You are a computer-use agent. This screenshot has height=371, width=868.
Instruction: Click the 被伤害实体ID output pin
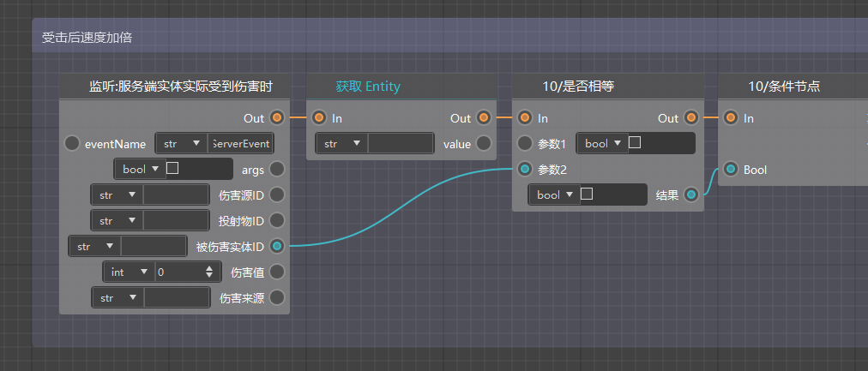277,246
